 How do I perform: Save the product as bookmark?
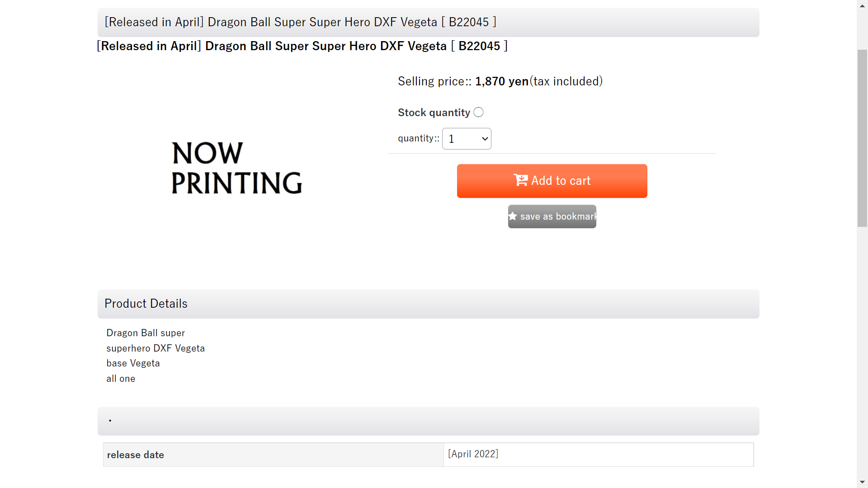point(552,216)
